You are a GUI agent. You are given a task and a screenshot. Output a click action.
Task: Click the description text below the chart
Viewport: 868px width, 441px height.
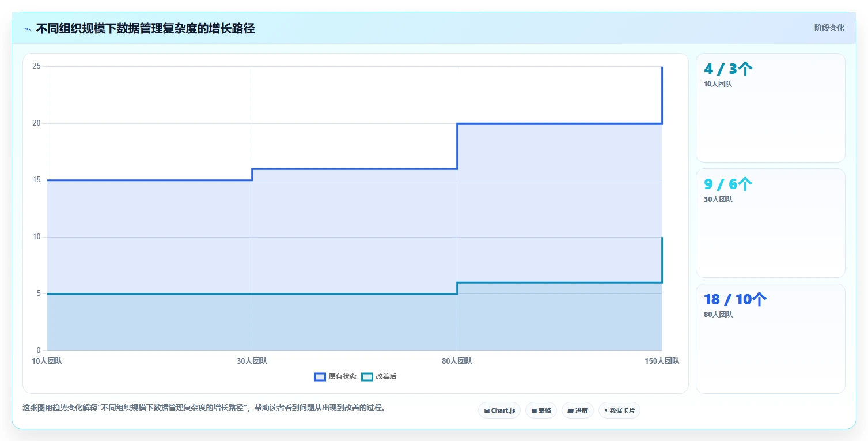point(204,408)
